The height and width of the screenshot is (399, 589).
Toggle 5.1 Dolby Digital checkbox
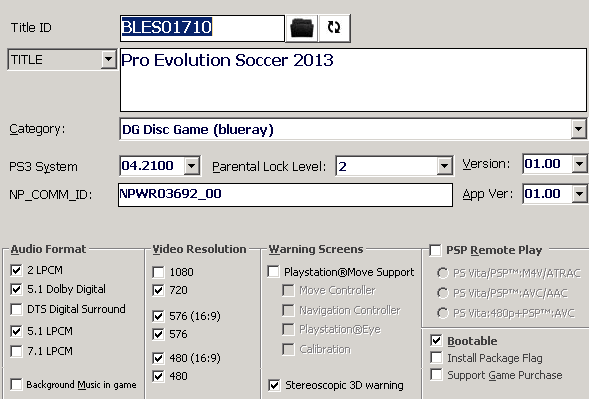click(x=16, y=289)
